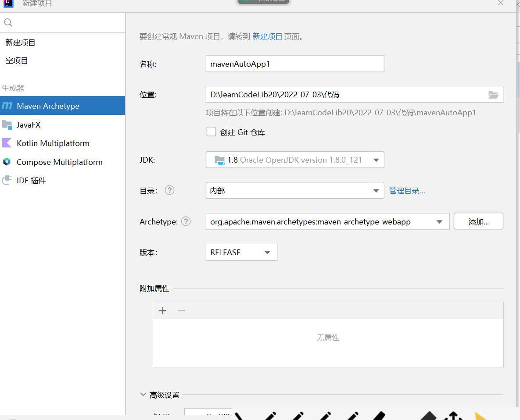The width and height of the screenshot is (520, 420).
Task: Remove a property with the minus icon
Action: point(181,311)
